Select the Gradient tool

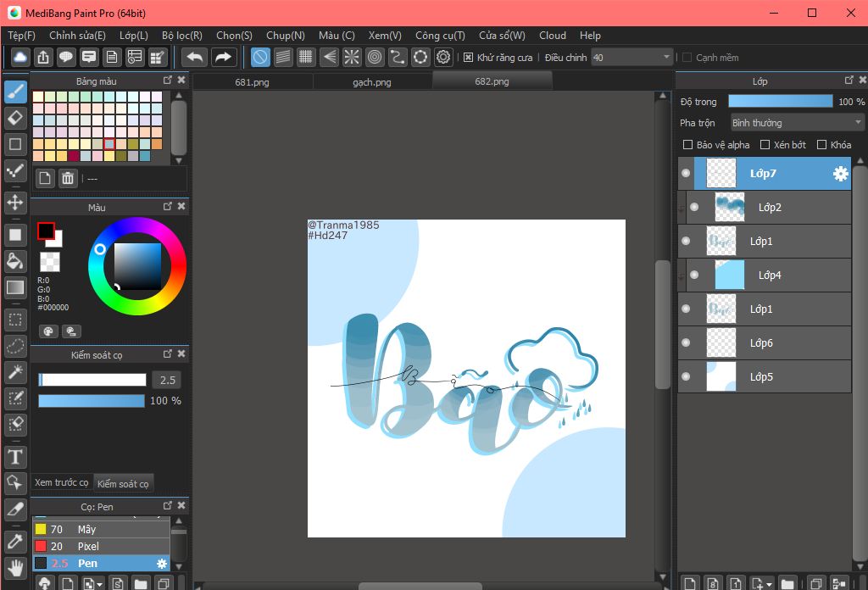point(15,287)
